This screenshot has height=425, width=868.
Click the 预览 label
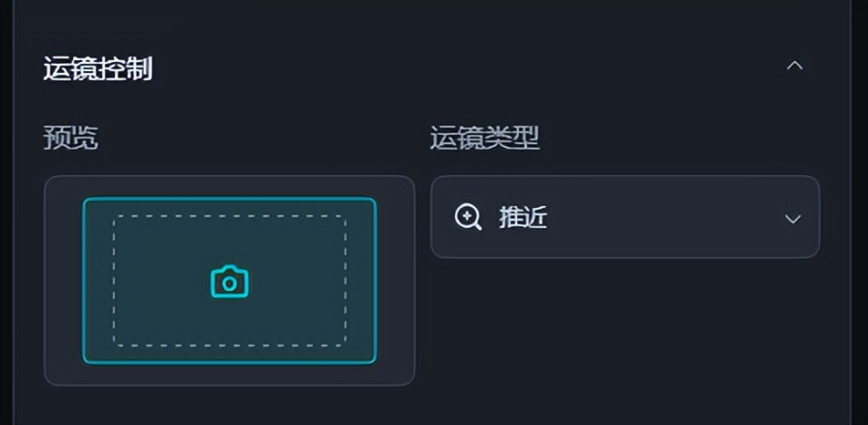pyautogui.click(x=70, y=139)
